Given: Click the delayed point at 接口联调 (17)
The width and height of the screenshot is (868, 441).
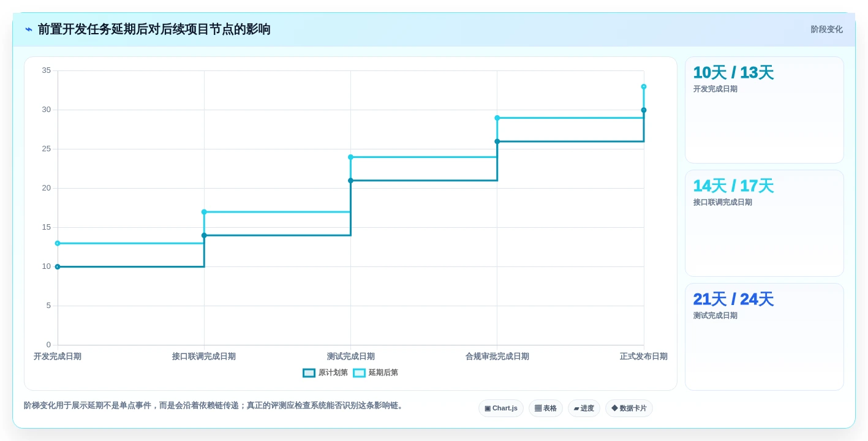Looking at the screenshot, I should click(204, 212).
